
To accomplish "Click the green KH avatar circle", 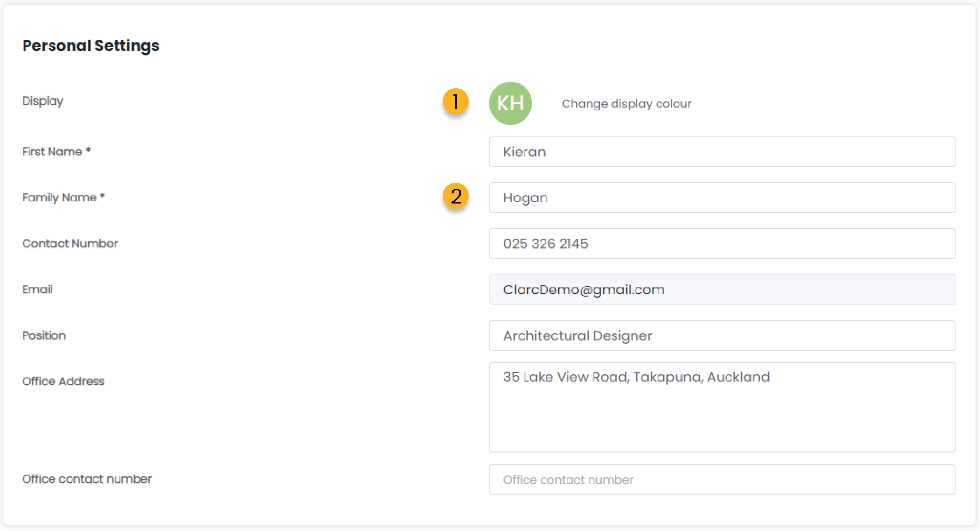I will pyautogui.click(x=510, y=103).
